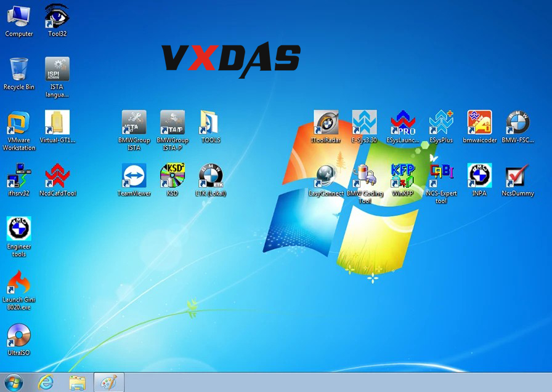Switch to Paint in the taskbar
The height and width of the screenshot is (392, 552).
[x=109, y=383]
